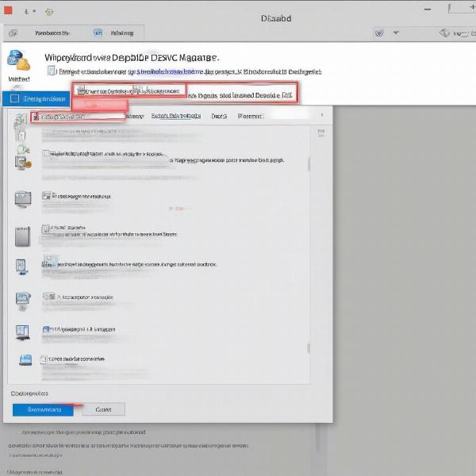Viewport: 476px width, 476px height.
Task: Open the blue hyperlink in the description line
Action: [x=170, y=71]
